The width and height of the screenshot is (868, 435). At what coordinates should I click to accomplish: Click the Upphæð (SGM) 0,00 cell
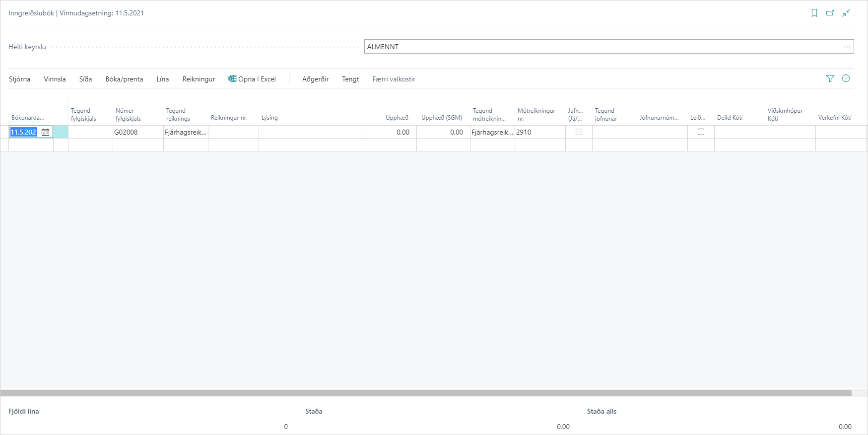(x=443, y=132)
